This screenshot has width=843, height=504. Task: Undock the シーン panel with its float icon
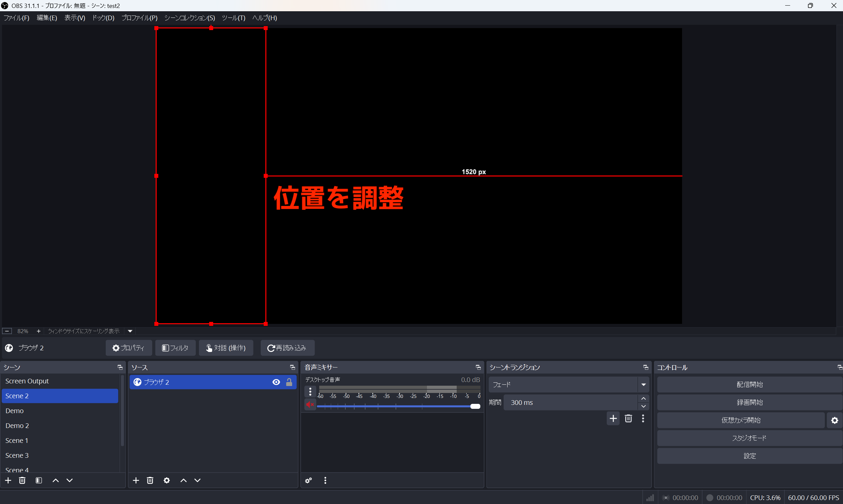click(120, 368)
